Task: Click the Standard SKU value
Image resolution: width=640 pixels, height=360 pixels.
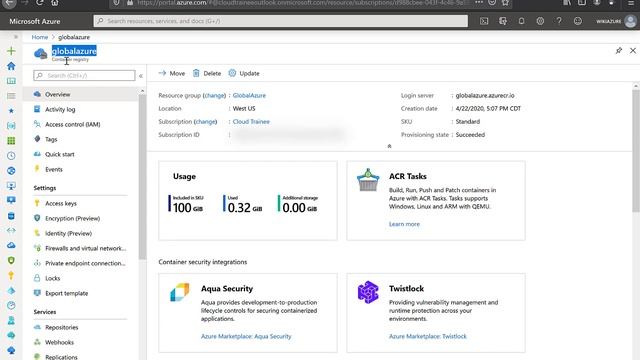Action: coord(468,122)
